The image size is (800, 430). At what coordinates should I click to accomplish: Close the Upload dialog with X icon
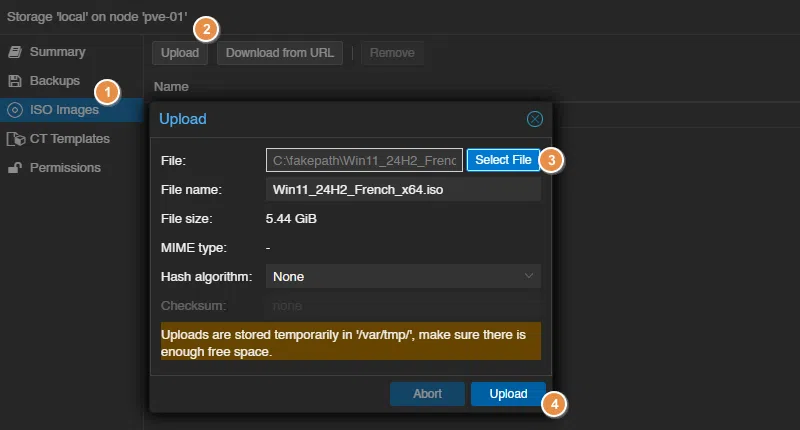535,119
